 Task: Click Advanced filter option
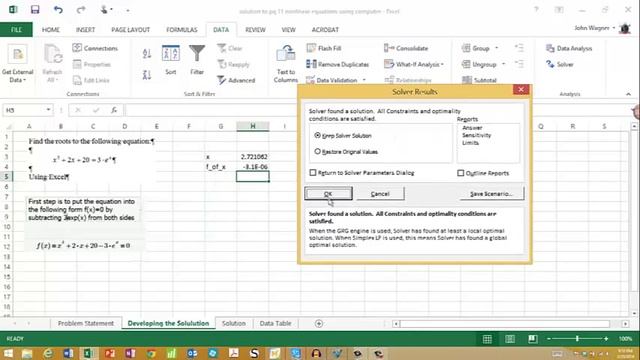point(236,80)
